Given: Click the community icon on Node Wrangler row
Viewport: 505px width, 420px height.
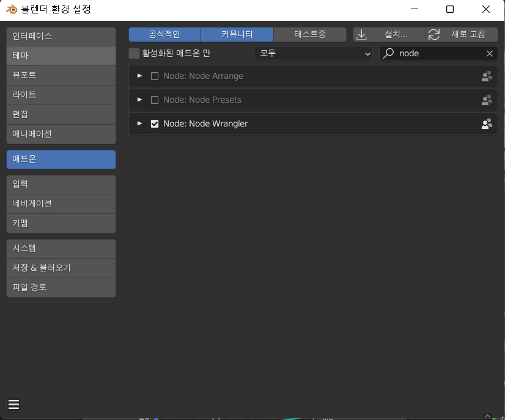Looking at the screenshot, I should pyautogui.click(x=487, y=123).
